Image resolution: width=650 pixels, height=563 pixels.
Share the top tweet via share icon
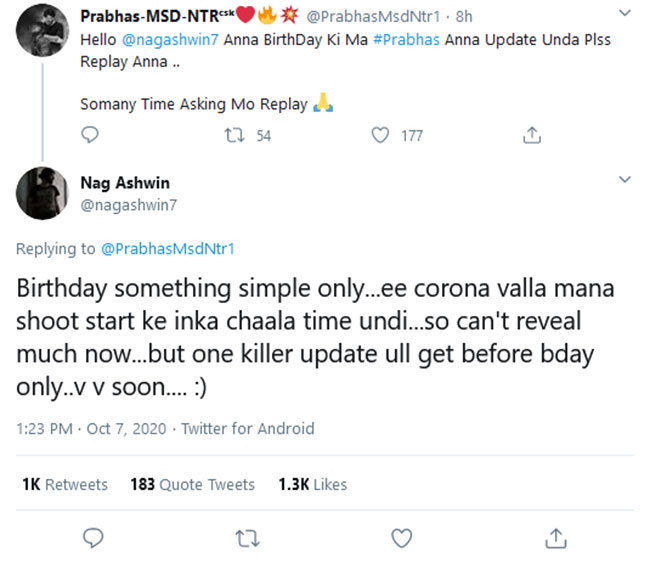[533, 135]
